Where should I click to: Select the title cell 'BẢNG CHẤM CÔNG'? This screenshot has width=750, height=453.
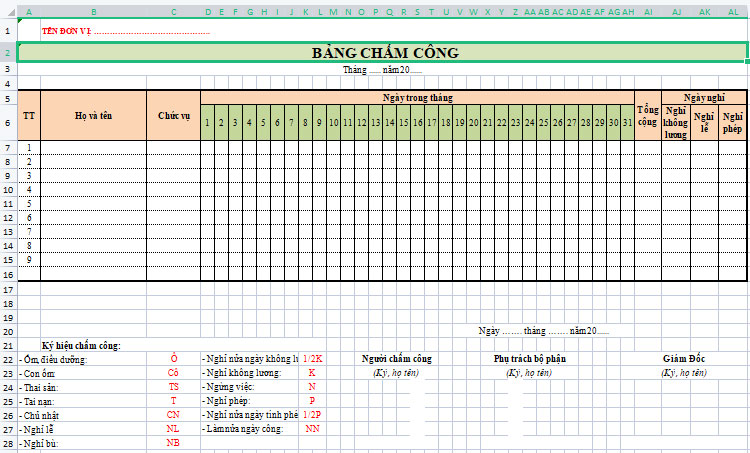384,52
